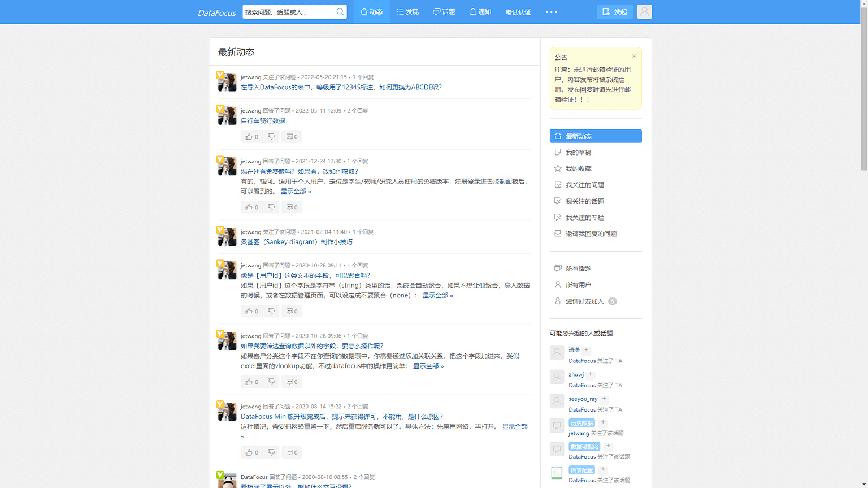This screenshot has width=868, height=488.
Task: Open the user avatar in top bar
Action: click(644, 12)
